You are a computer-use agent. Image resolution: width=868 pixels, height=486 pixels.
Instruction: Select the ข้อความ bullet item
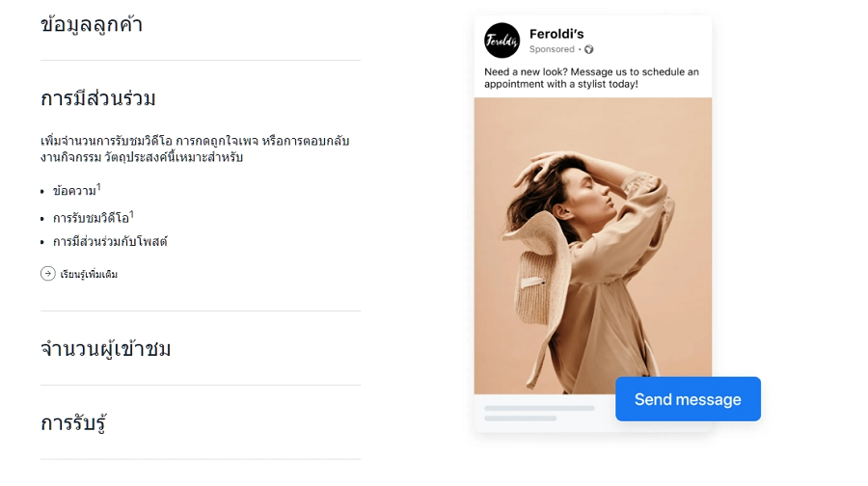tap(74, 191)
